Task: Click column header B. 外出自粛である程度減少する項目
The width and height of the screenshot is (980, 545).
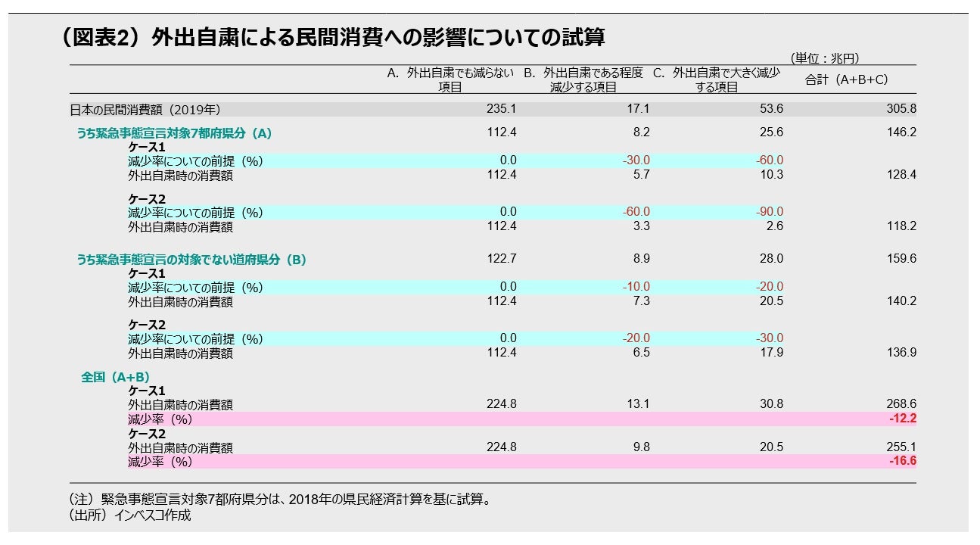Action: (583, 79)
